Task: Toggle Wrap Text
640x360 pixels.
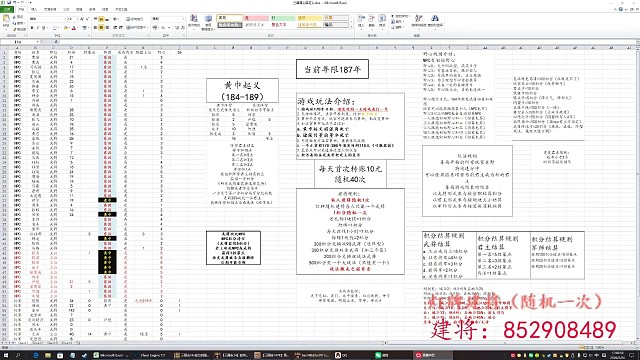Action: [134, 19]
